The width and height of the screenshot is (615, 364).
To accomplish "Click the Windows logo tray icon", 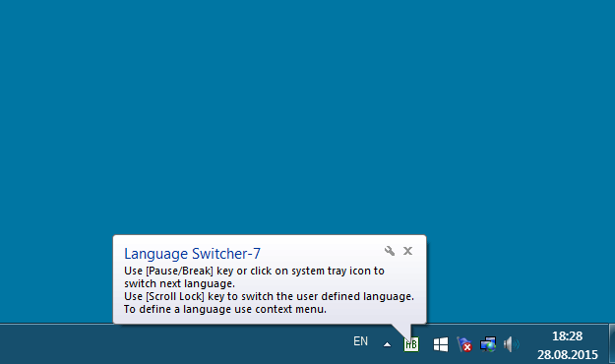I will [441, 344].
